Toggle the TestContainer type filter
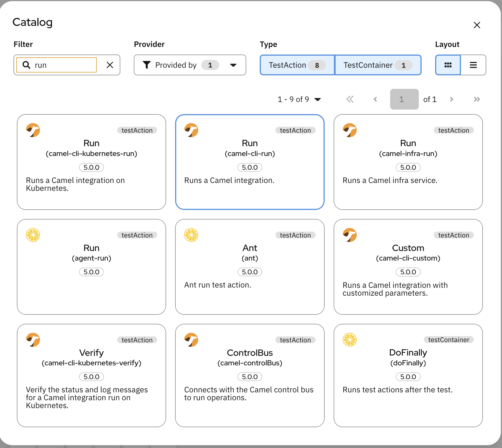The height and width of the screenshot is (448, 502). click(378, 65)
